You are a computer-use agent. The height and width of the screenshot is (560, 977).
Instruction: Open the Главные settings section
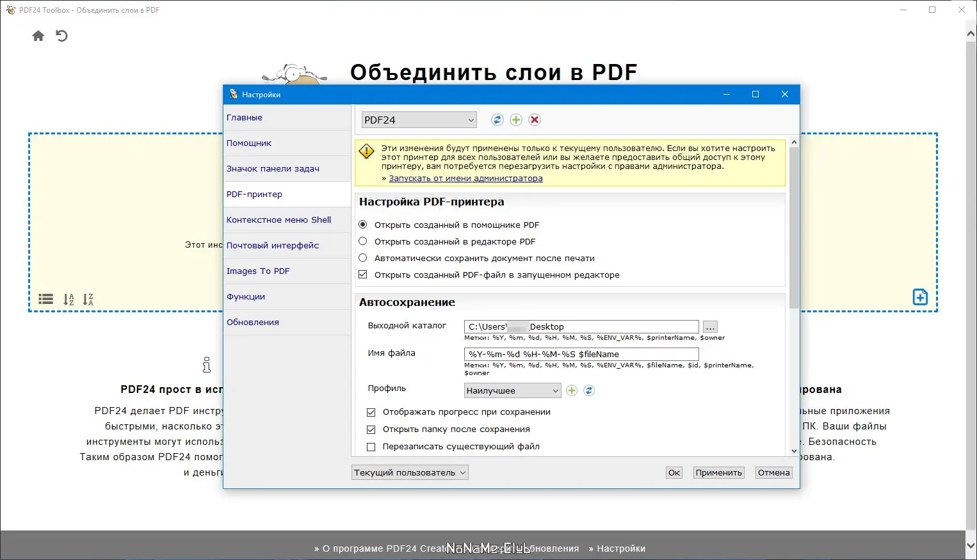coord(287,118)
